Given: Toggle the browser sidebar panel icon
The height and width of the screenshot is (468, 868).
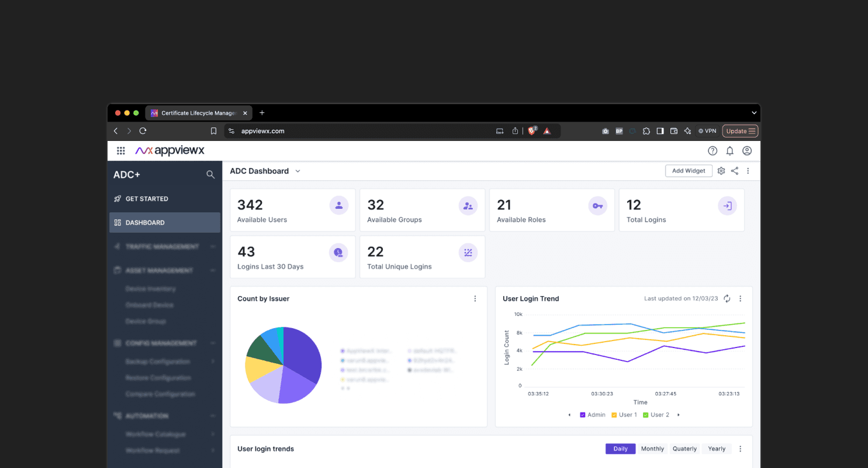Looking at the screenshot, I should 660,131.
